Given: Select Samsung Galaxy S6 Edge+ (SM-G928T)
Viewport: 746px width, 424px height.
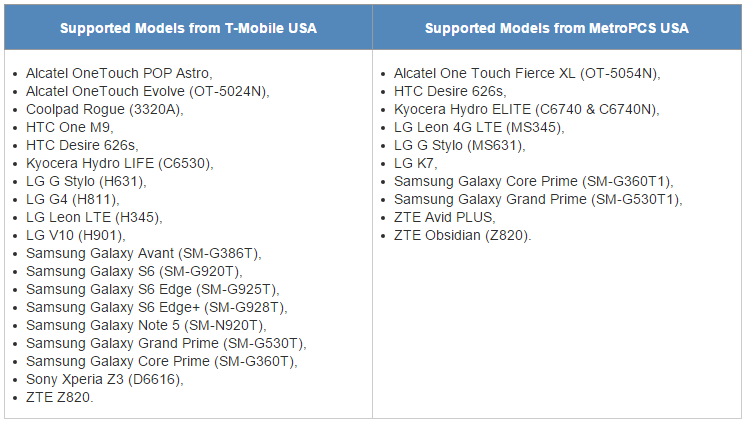Looking at the screenshot, I should (157, 308).
